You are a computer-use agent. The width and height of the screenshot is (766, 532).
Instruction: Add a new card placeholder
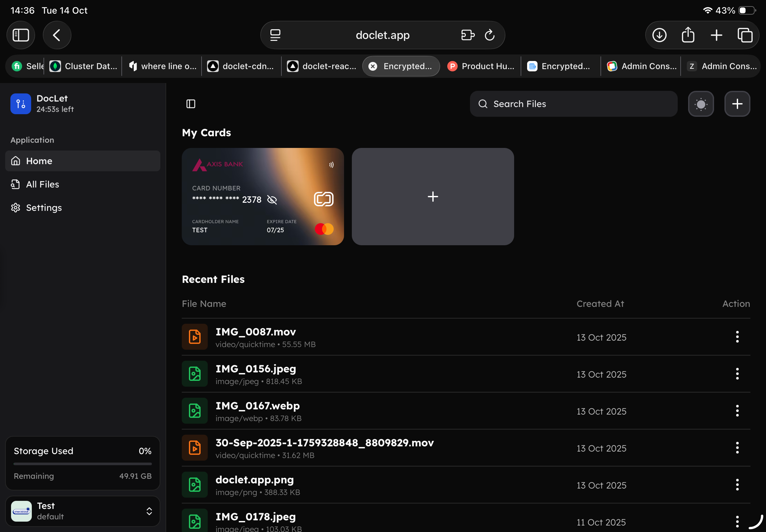(x=433, y=197)
